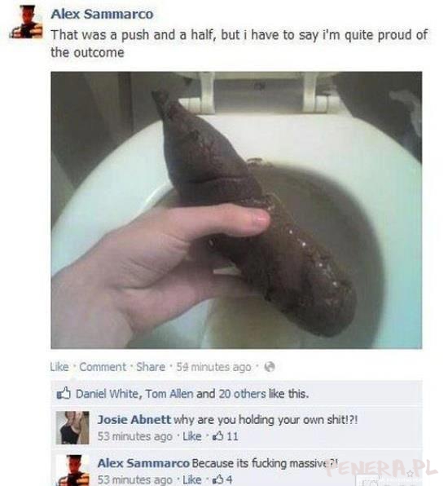This screenshot has height=486, width=448.
Task: View the 11 likes on Josie's comment
Action: pyautogui.click(x=225, y=436)
